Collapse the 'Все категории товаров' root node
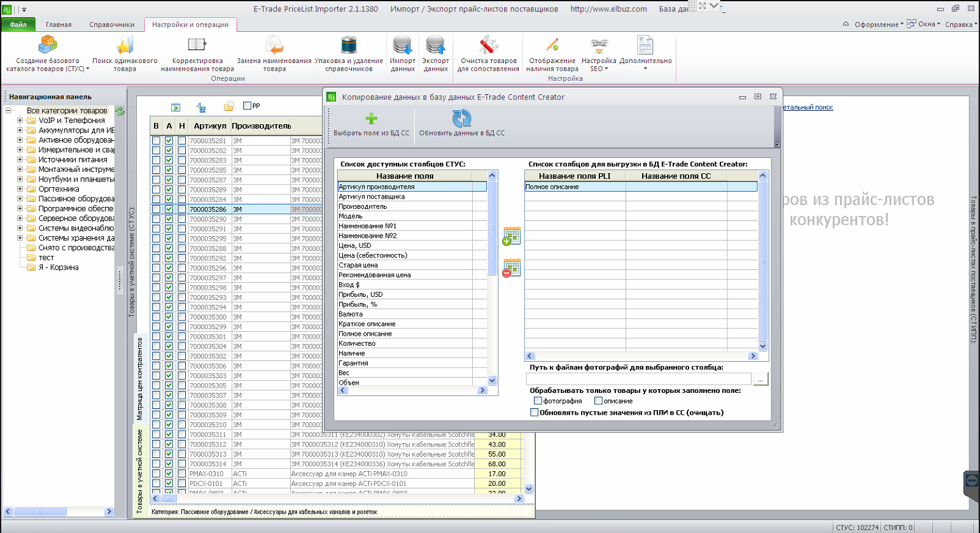The height and width of the screenshot is (533, 980). pyautogui.click(x=8, y=111)
